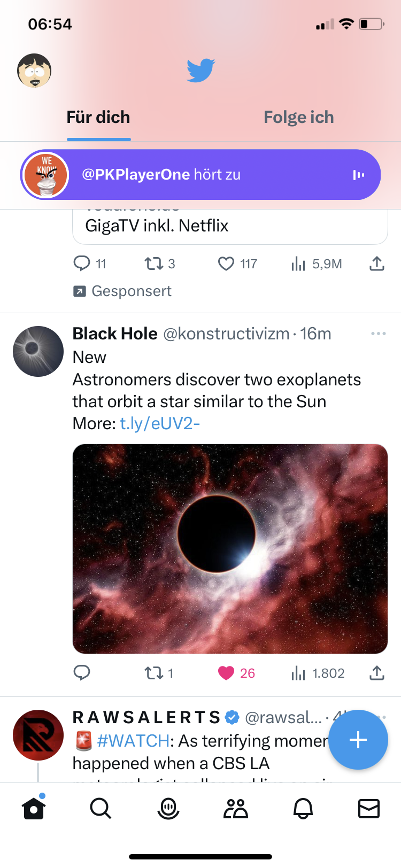Open the t.ly/eUV2- link
Viewport: 401px width, 868px height.
coord(160,423)
